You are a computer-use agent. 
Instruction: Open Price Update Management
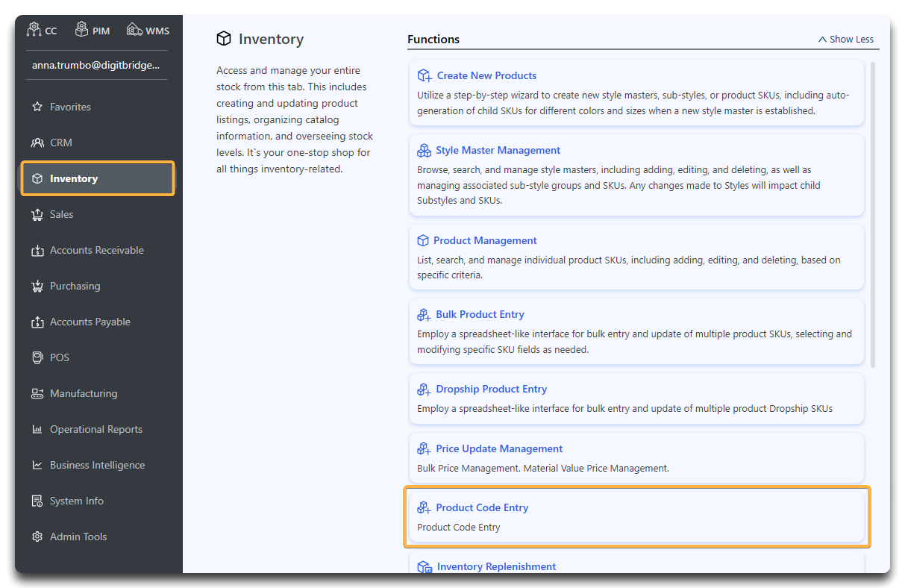tap(499, 448)
